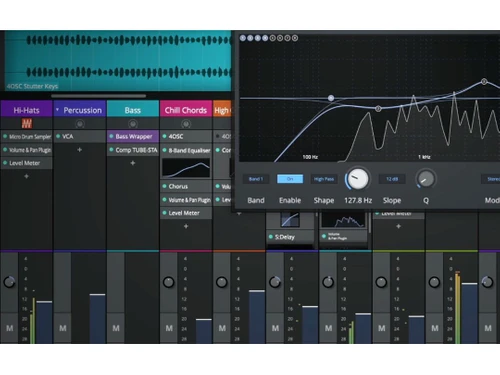The height and width of the screenshot is (375, 500).
Task: Add a plugin below Chill Chords Level Meter
Action: pyautogui.click(x=186, y=226)
